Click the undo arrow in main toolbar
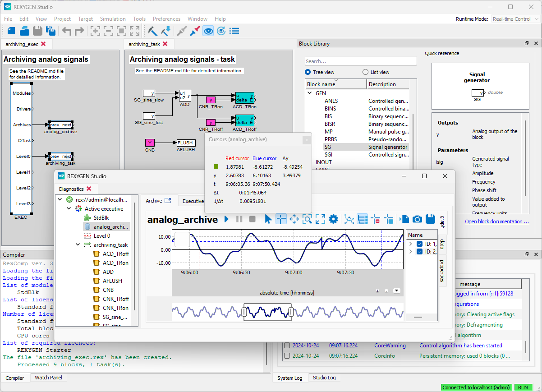542x392 pixels. [67, 31]
